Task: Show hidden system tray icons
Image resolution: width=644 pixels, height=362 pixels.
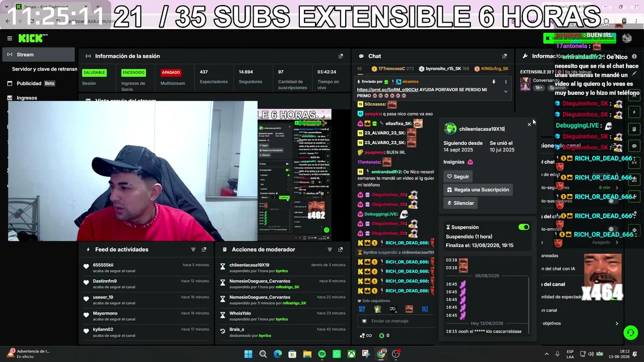Action: (x=546, y=354)
